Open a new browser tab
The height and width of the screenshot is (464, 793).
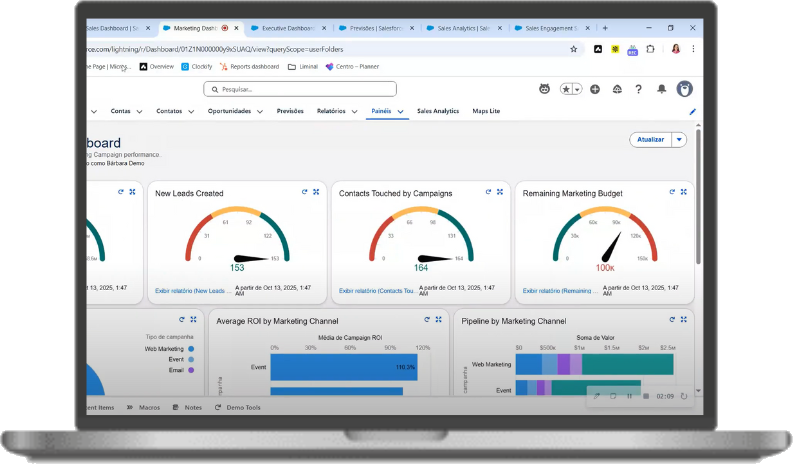tap(605, 28)
